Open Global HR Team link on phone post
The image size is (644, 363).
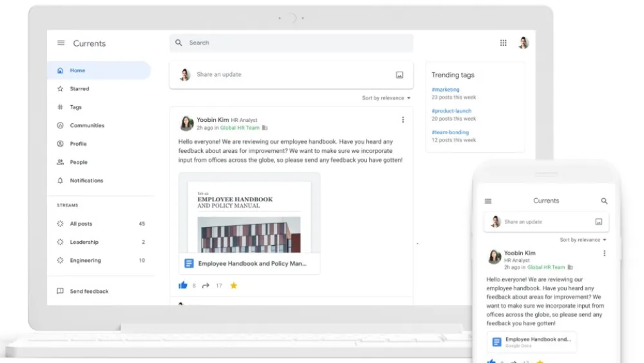546,267
